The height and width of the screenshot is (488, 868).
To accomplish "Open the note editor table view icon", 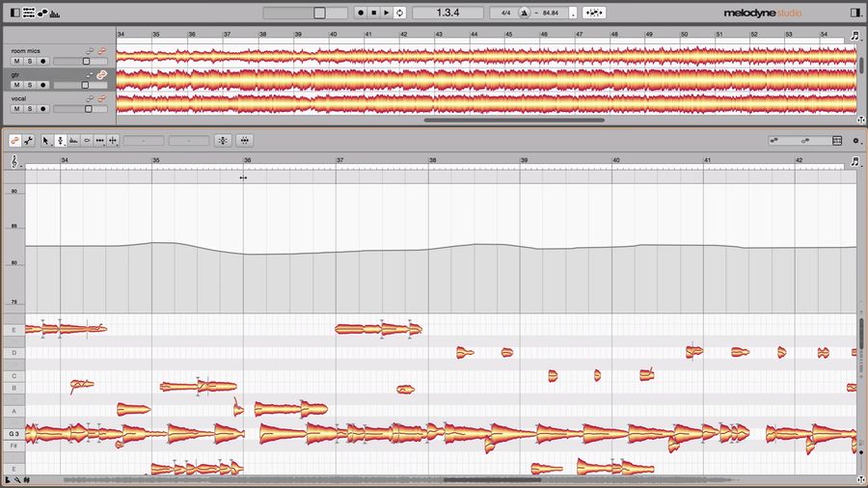I will coord(837,141).
